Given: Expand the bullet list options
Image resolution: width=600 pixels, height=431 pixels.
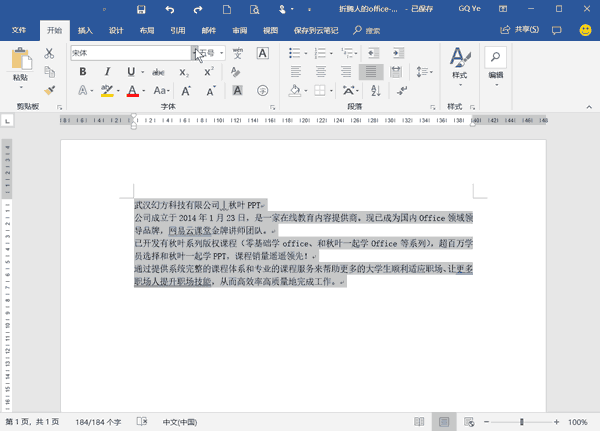Looking at the screenshot, I should (x=306, y=53).
